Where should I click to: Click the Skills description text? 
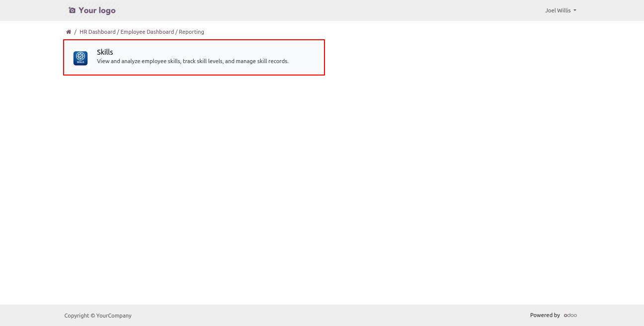tap(192, 61)
